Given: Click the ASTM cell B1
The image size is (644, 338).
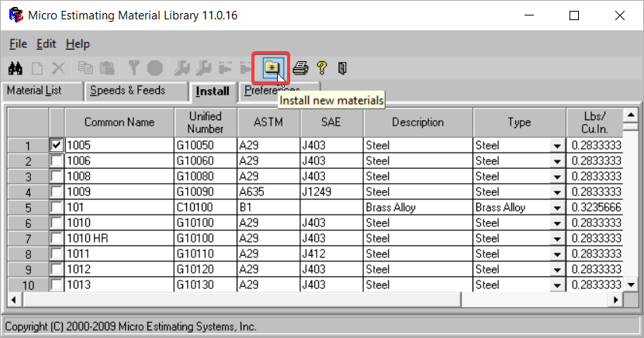Looking at the screenshot, I should (268, 207).
